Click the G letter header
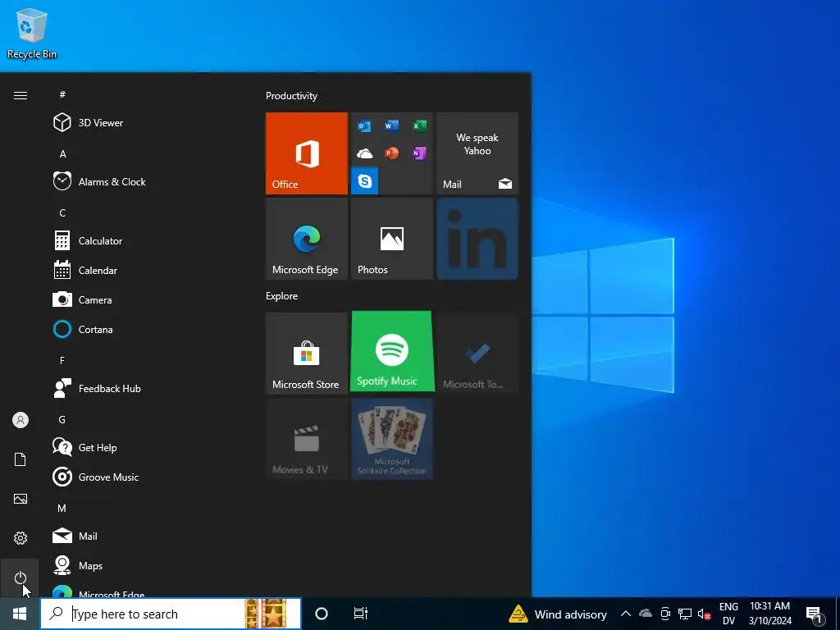Viewport: 840px width, 630px height. [x=62, y=419]
